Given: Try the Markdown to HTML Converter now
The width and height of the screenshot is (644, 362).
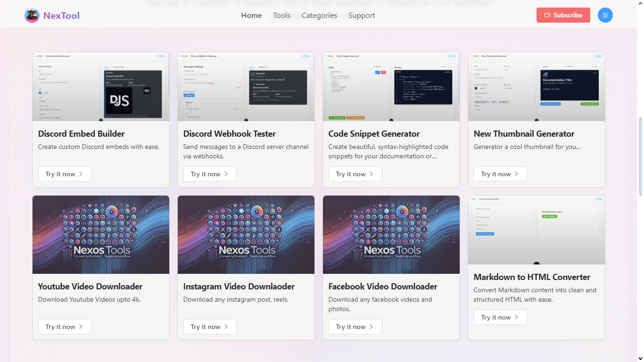Looking at the screenshot, I should [500, 317].
